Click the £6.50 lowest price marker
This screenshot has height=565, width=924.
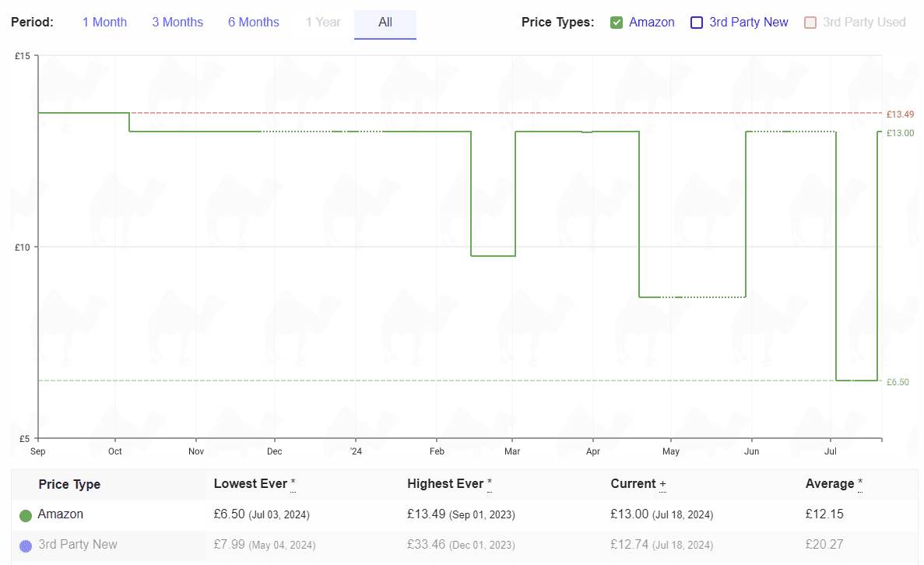pos(898,382)
